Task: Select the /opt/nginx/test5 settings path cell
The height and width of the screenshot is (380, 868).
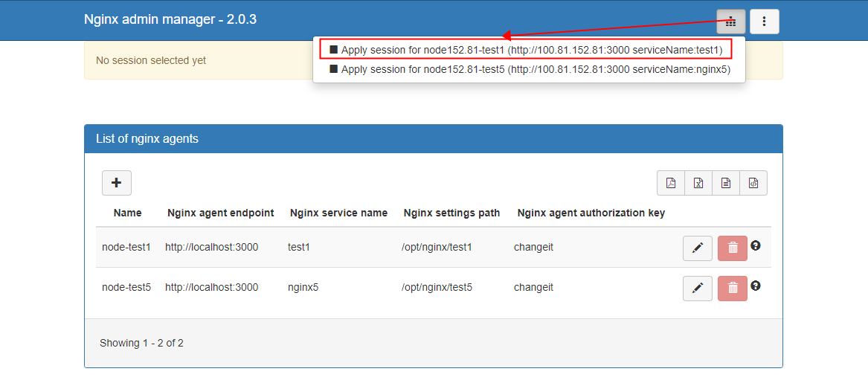Action: pos(437,287)
